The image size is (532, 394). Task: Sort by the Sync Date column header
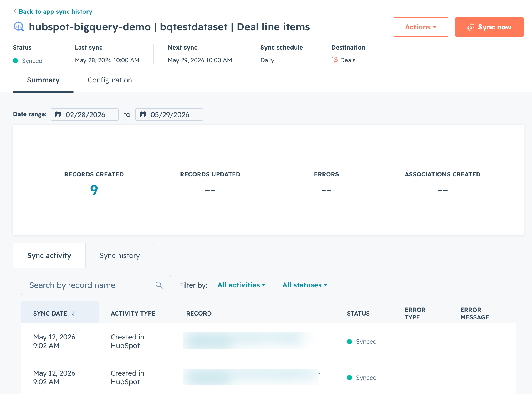[x=60, y=312]
